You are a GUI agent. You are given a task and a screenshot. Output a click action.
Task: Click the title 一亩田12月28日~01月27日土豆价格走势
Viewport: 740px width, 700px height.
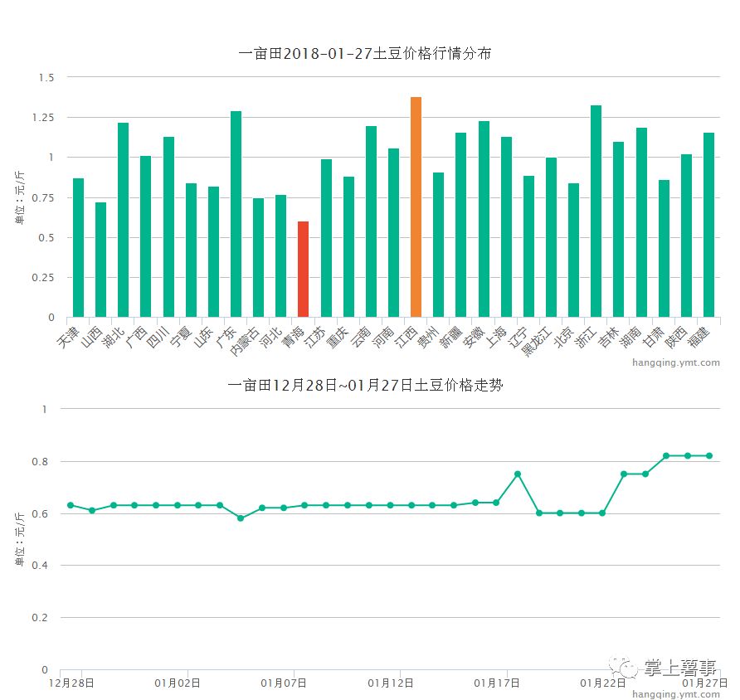coord(365,386)
